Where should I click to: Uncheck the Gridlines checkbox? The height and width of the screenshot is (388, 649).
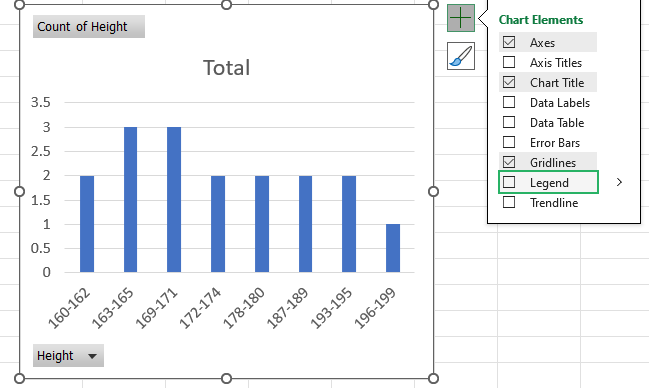[509, 162]
